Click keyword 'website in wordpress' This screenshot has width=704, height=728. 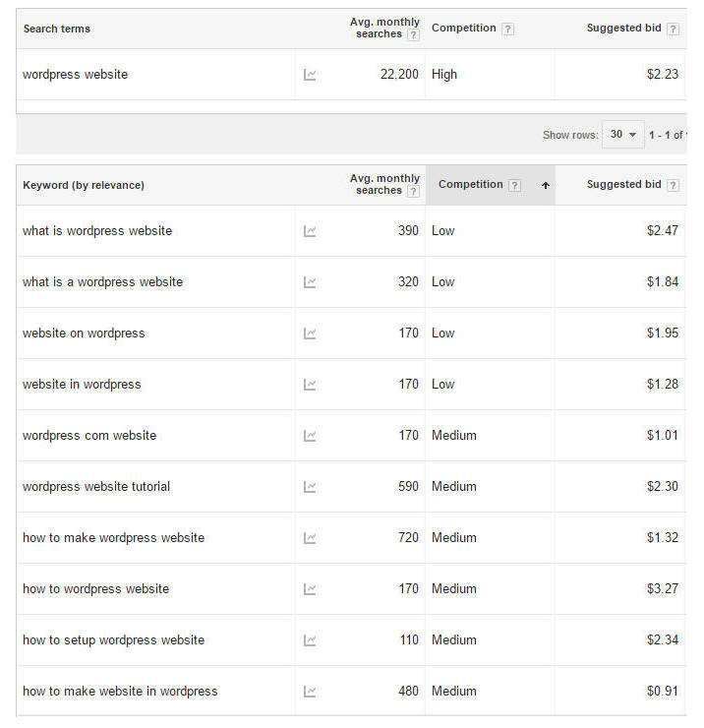tap(82, 385)
